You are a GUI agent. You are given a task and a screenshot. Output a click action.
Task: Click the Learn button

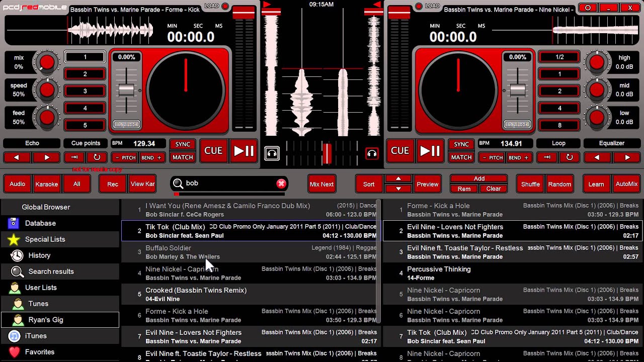click(x=596, y=184)
